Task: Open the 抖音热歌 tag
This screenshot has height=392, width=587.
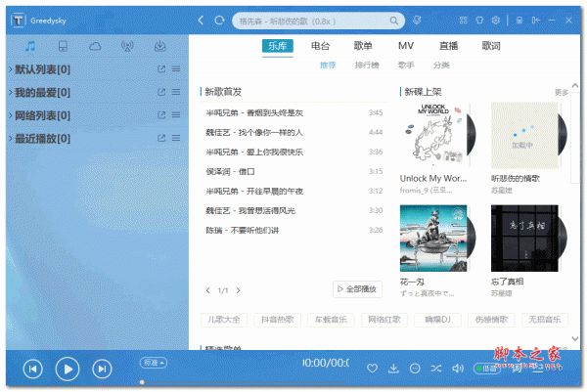Action: tap(278, 320)
